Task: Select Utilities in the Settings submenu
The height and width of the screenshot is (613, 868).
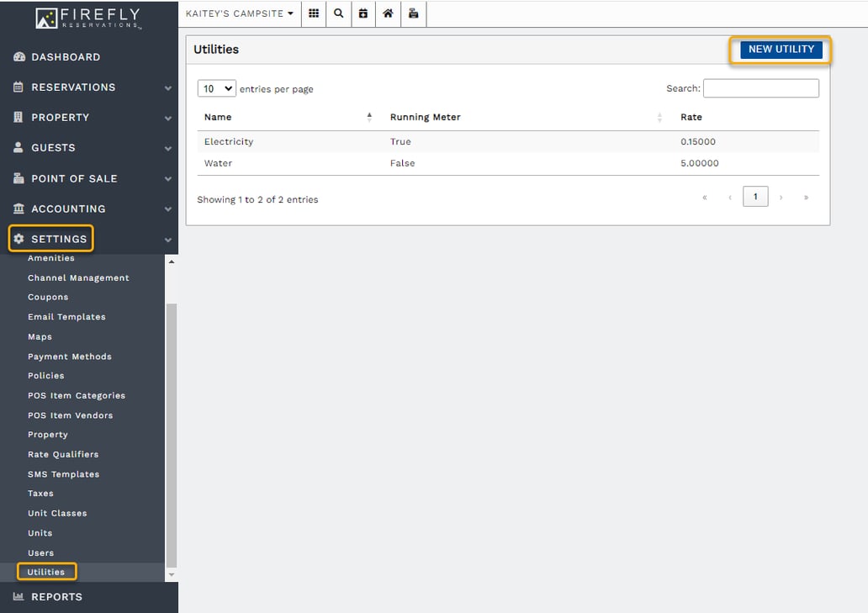Action: 46,571
